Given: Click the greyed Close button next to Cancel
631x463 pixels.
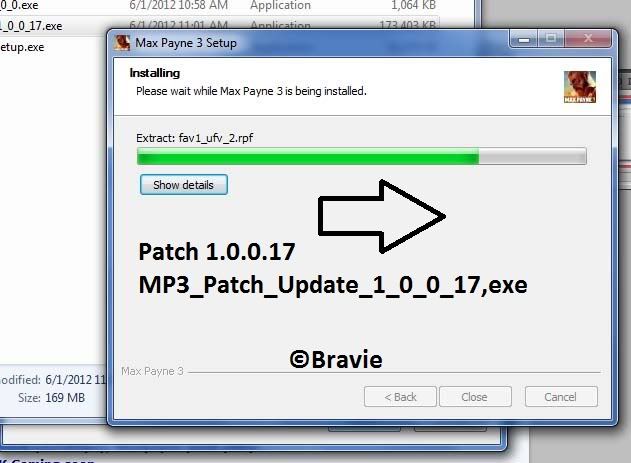Looking at the screenshot, I should [x=475, y=397].
